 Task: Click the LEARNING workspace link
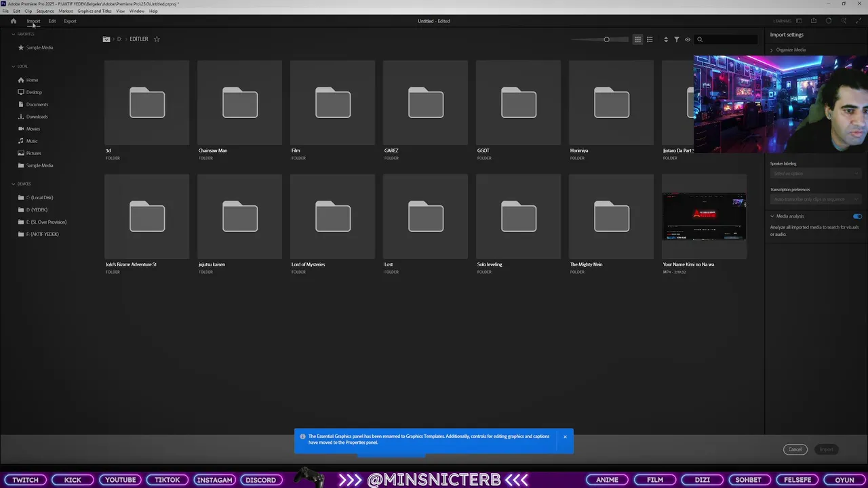point(782,21)
